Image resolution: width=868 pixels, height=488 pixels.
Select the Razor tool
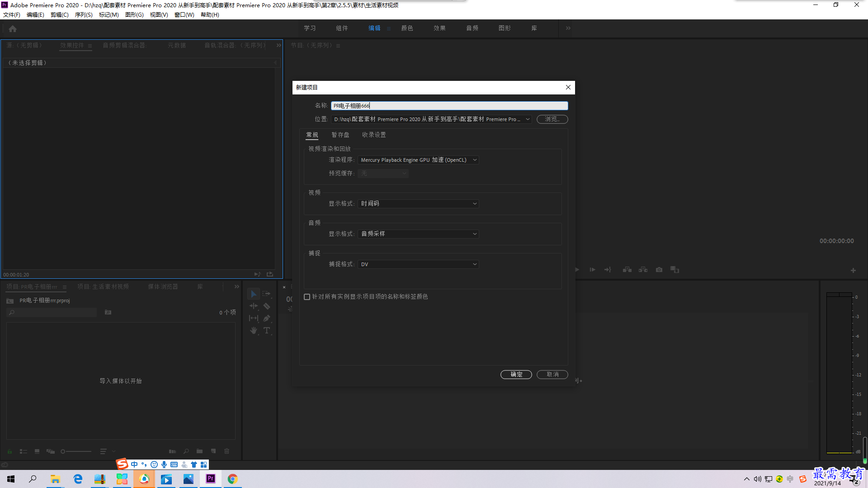click(267, 306)
